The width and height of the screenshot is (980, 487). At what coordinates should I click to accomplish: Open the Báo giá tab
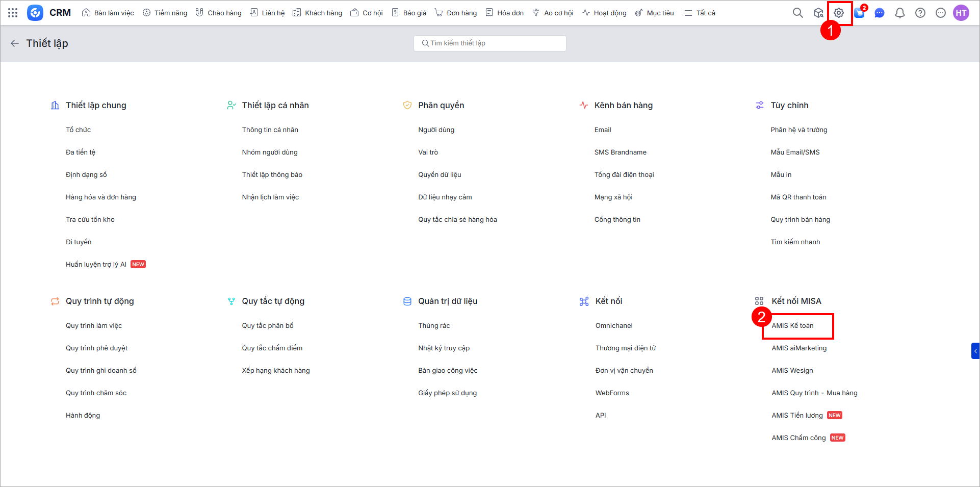pos(409,13)
